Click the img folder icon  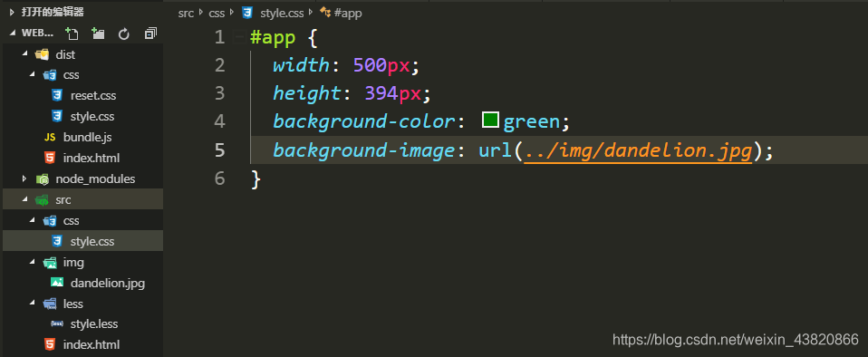click(x=50, y=263)
